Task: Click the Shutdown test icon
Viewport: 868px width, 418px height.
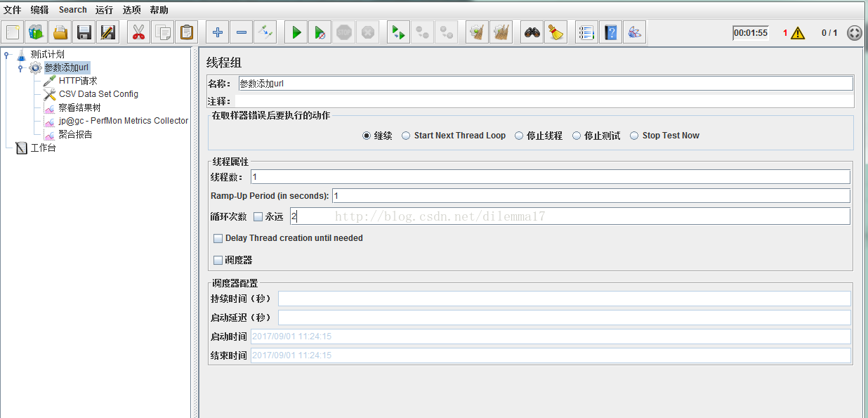Action: pyautogui.click(x=367, y=32)
